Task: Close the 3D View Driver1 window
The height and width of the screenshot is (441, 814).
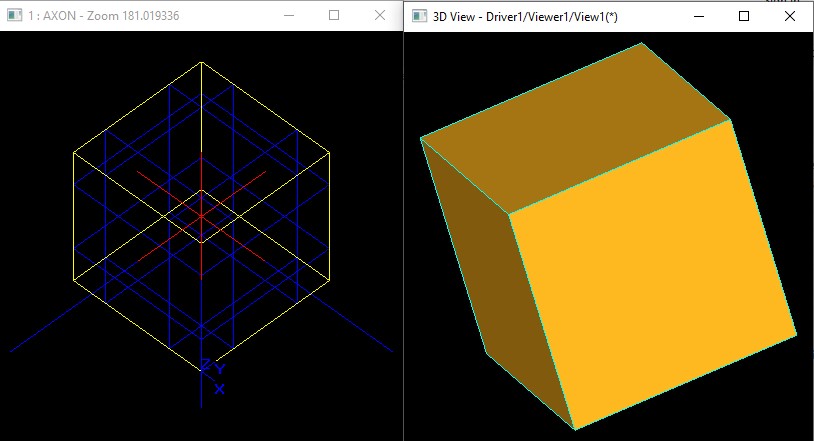Action: pos(790,16)
